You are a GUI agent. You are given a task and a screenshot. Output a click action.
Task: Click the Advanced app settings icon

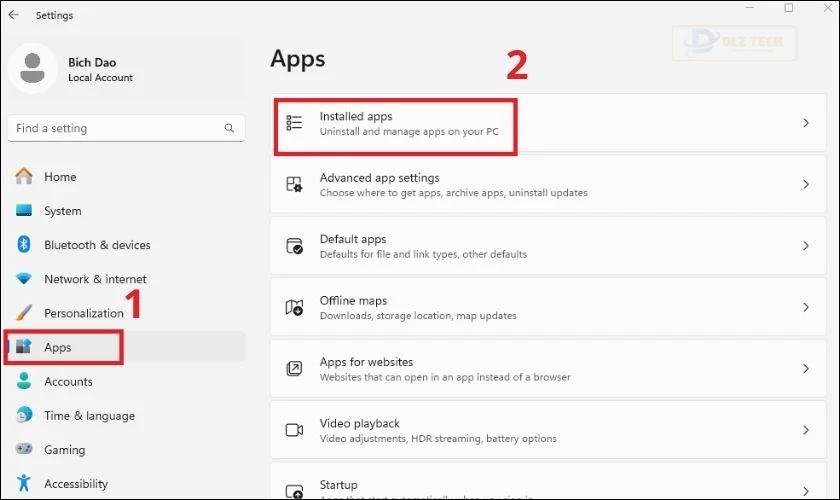(x=294, y=184)
